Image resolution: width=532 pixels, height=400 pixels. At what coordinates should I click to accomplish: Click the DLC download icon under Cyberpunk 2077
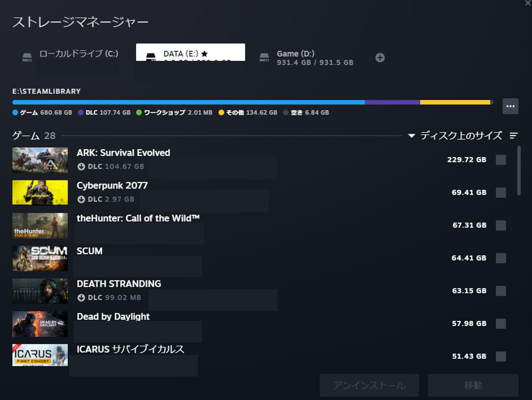coord(81,199)
